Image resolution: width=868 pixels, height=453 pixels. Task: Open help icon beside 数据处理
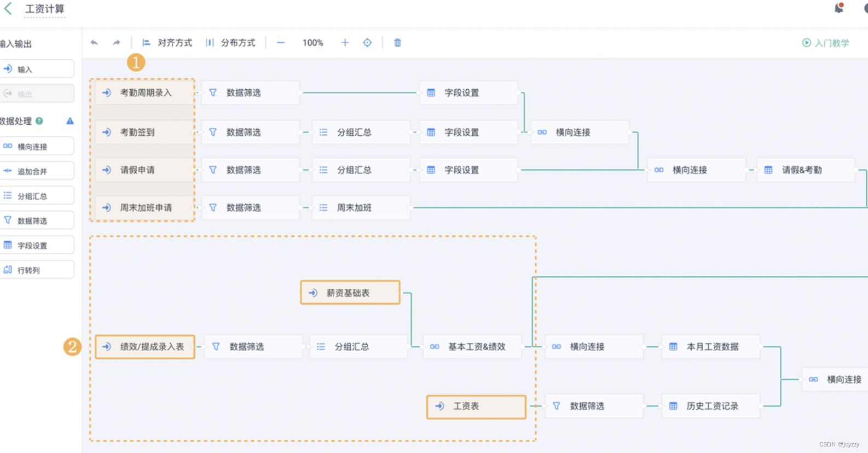(x=39, y=121)
